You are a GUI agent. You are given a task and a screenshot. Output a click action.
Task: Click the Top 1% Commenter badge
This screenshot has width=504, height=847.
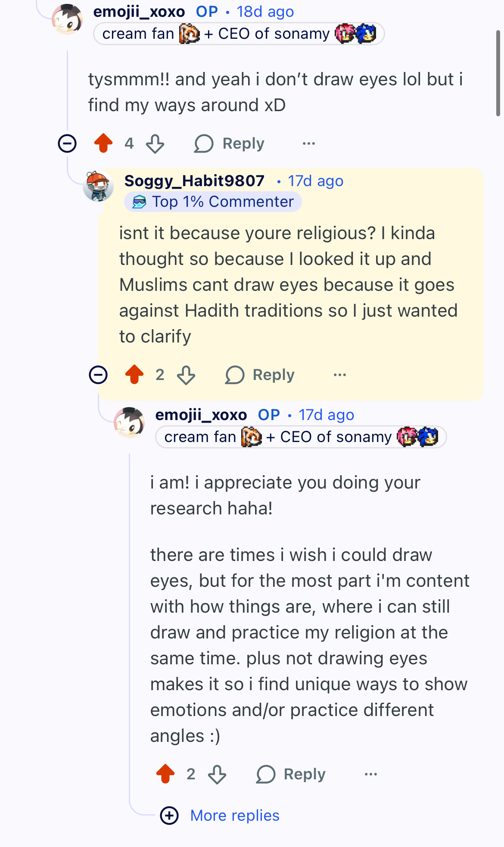pos(213,202)
